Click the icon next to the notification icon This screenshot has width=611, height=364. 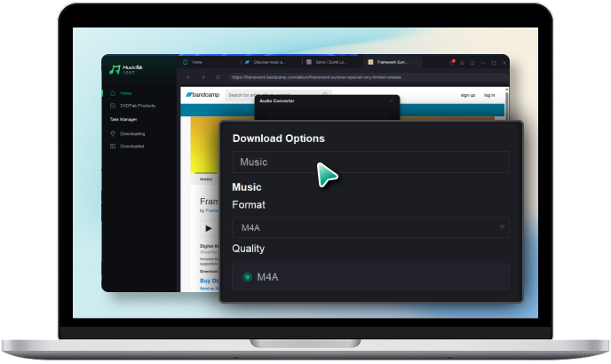pos(462,63)
